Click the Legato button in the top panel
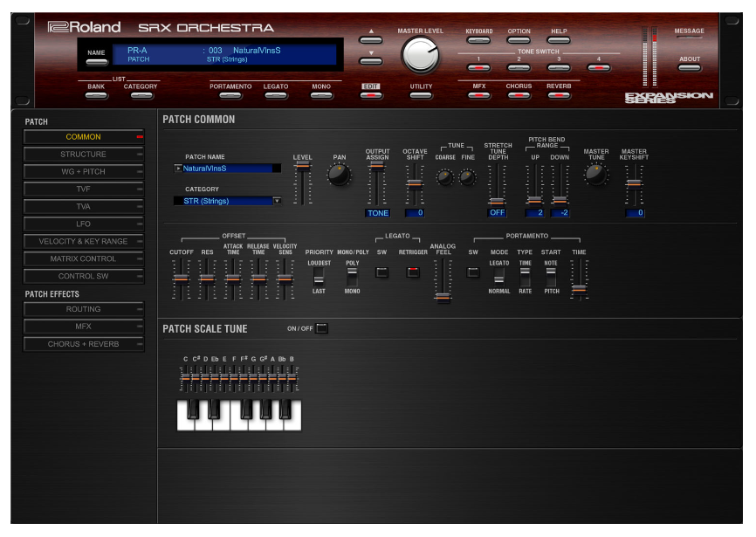 pyautogui.click(x=276, y=95)
